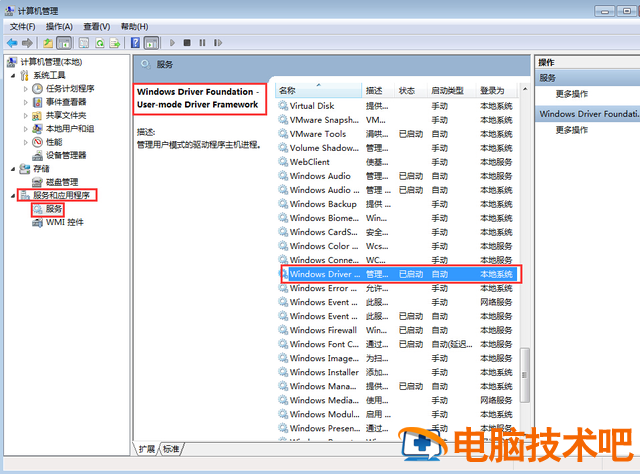Select 性能 monitor icon in tree
Viewport: 640px width, 474px height.
click(37, 142)
